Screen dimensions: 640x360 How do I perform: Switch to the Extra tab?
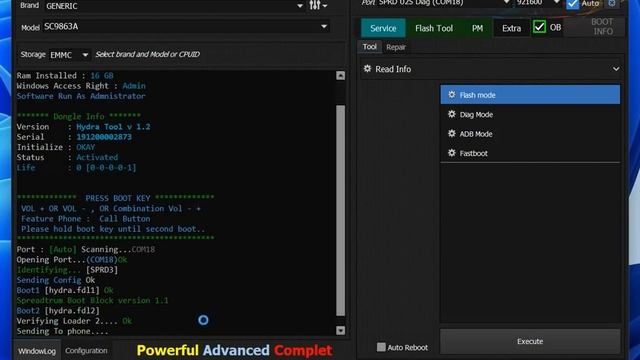tap(511, 28)
